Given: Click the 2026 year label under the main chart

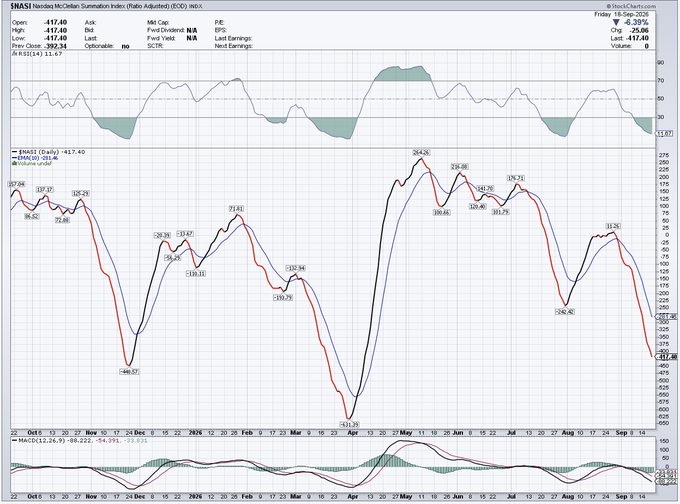Looking at the screenshot, I should (196, 433).
